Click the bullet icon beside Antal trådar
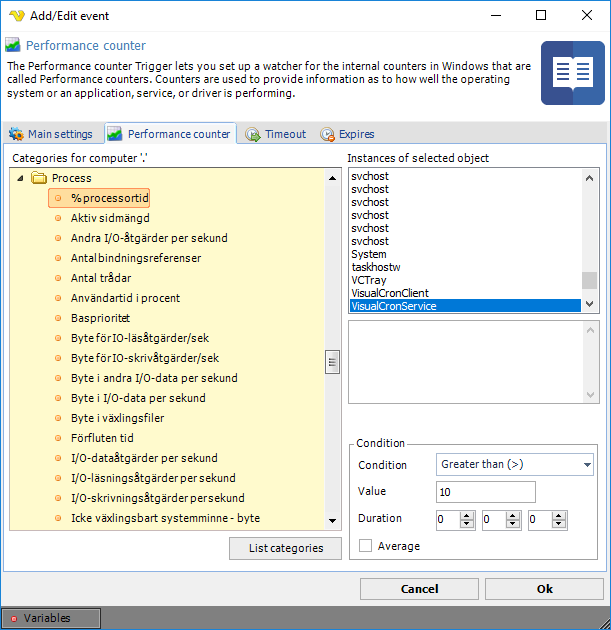This screenshot has width=611, height=630. 59,278
